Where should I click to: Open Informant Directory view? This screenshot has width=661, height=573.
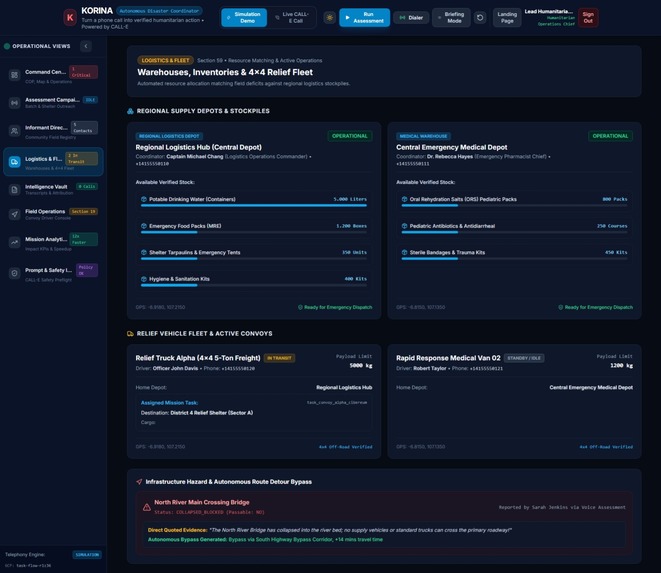click(x=53, y=131)
